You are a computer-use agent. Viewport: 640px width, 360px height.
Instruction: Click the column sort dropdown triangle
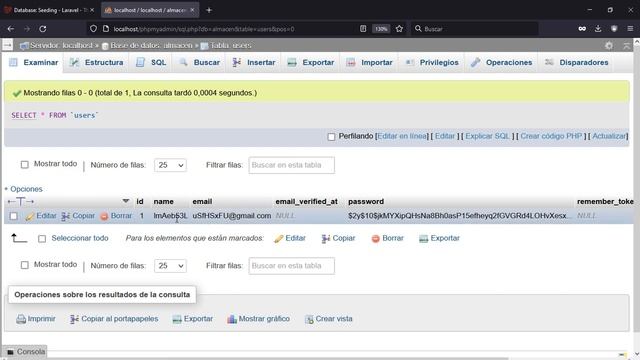click(126, 201)
